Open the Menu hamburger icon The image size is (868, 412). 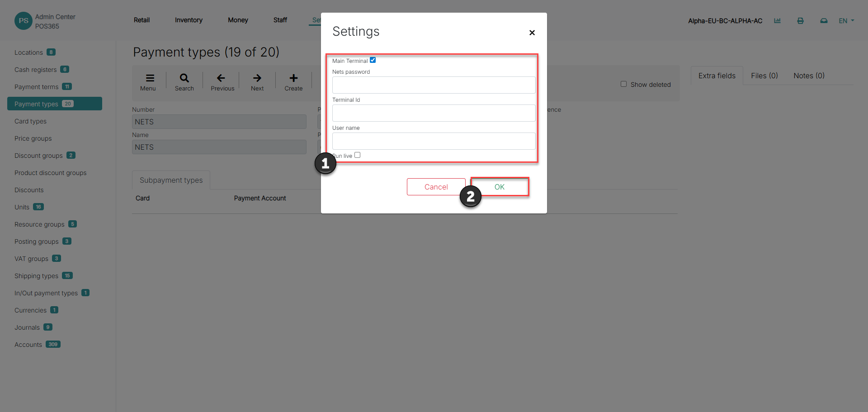[150, 78]
